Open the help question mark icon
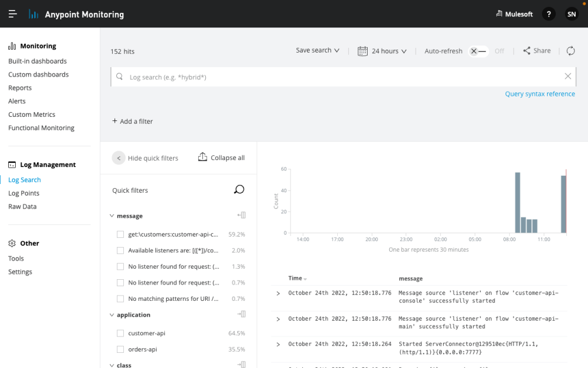 click(x=548, y=13)
